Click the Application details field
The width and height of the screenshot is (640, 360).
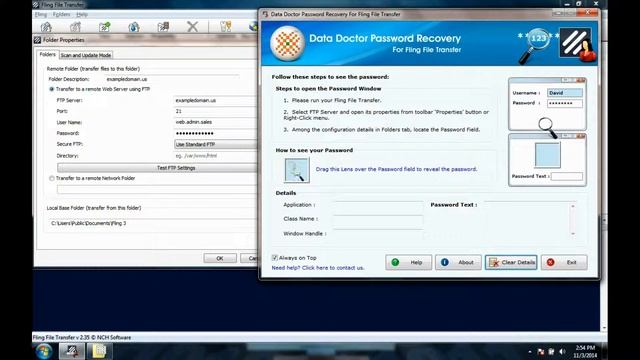pyautogui.click(x=378, y=205)
